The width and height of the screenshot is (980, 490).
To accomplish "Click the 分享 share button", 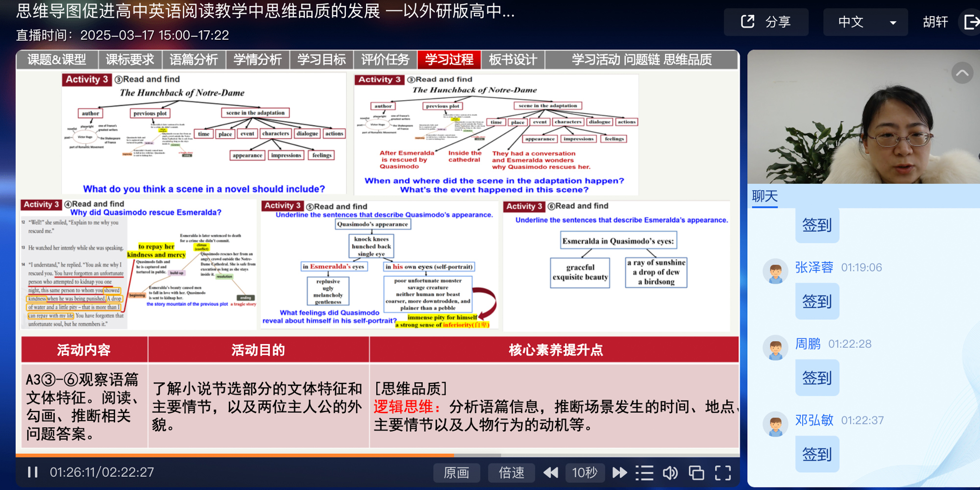I will pyautogui.click(x=766, y=22).
